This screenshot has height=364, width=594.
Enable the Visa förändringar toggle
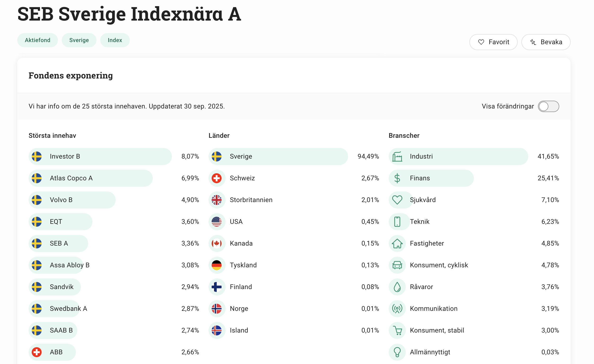(x=548, y=106)
